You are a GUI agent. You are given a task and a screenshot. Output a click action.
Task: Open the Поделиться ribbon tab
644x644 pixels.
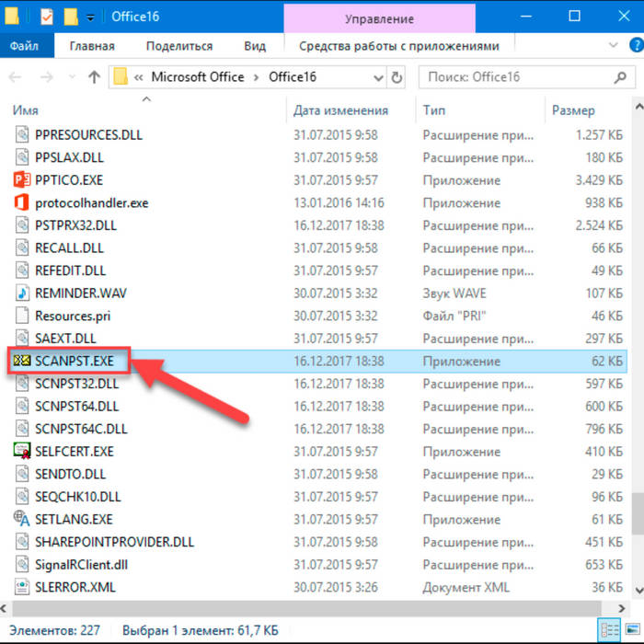(178, 46)
